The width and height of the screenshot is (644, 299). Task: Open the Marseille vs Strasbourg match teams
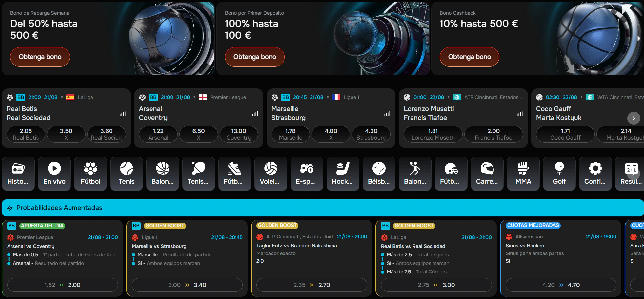click(x=289, y=113)
